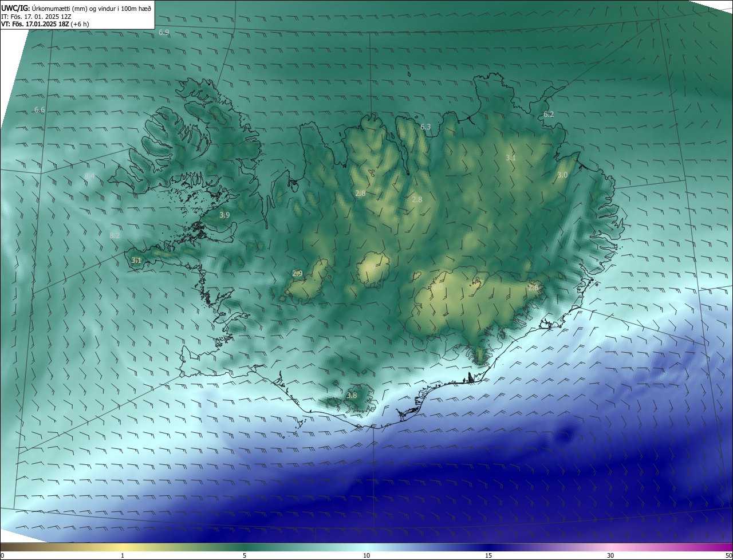Screen dimensions: 733x560
Task: Click the 30 tick label on the colorbar
Action: (x=610, y=555)
